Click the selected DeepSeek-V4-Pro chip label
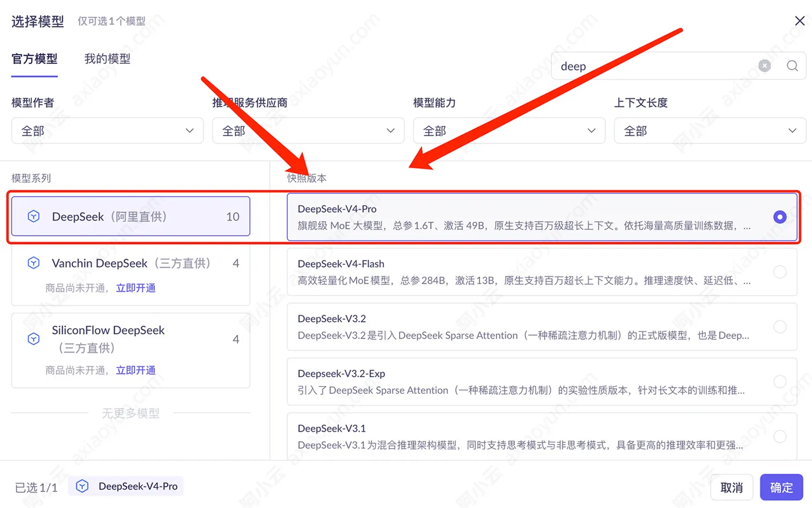 pyautogui.click(x=138, y=486)
